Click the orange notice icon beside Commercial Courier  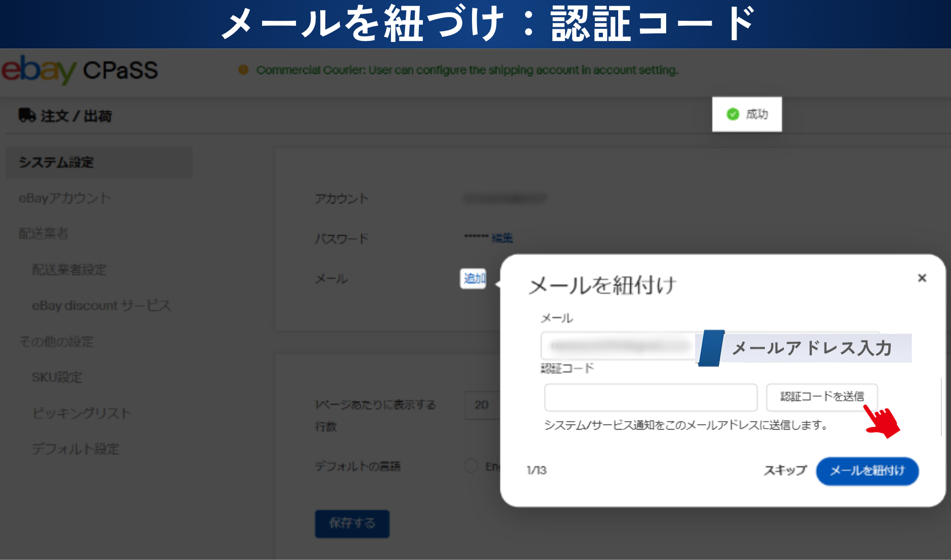coord(243,70)
